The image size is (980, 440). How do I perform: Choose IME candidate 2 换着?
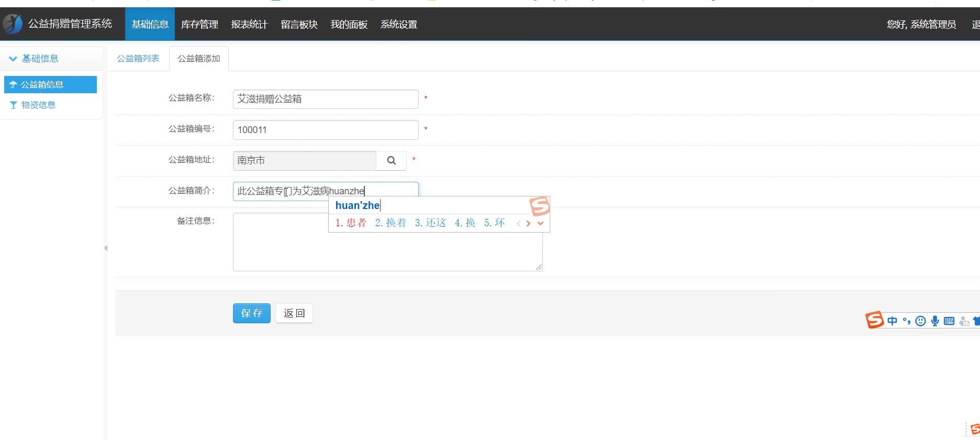point(391,223)
